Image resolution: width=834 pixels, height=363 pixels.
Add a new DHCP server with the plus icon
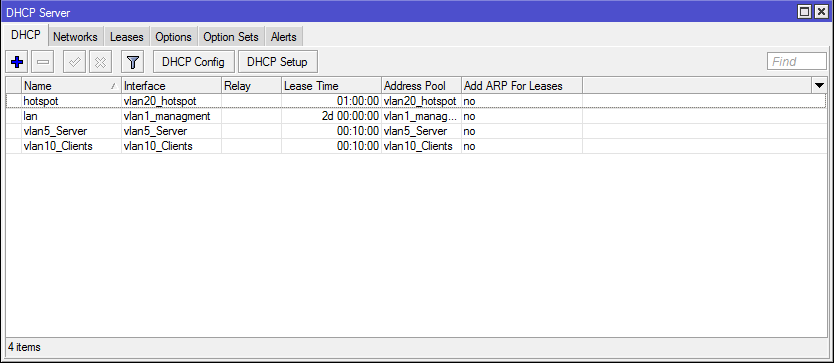[x=17, y=62]
